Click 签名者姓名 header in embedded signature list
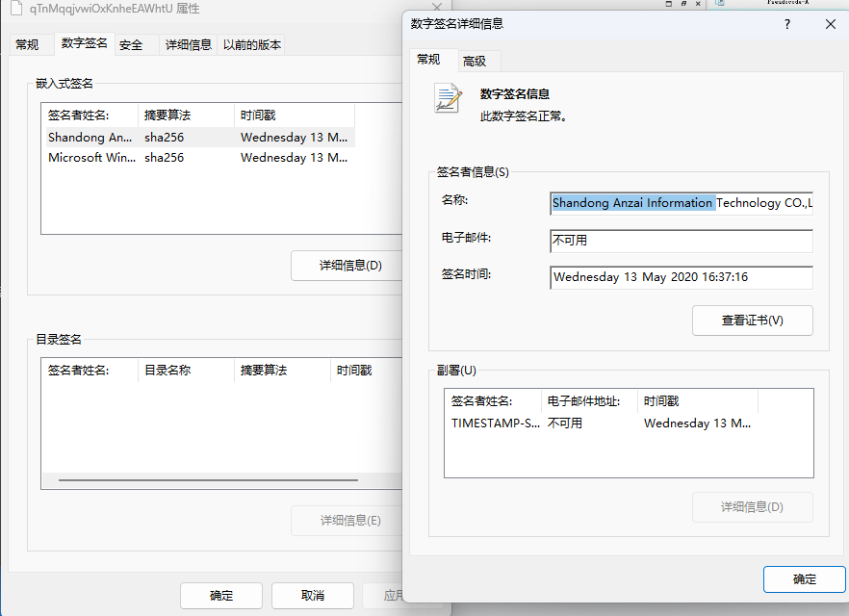Viewport: 849px width, 616px height. coord(90,115)
